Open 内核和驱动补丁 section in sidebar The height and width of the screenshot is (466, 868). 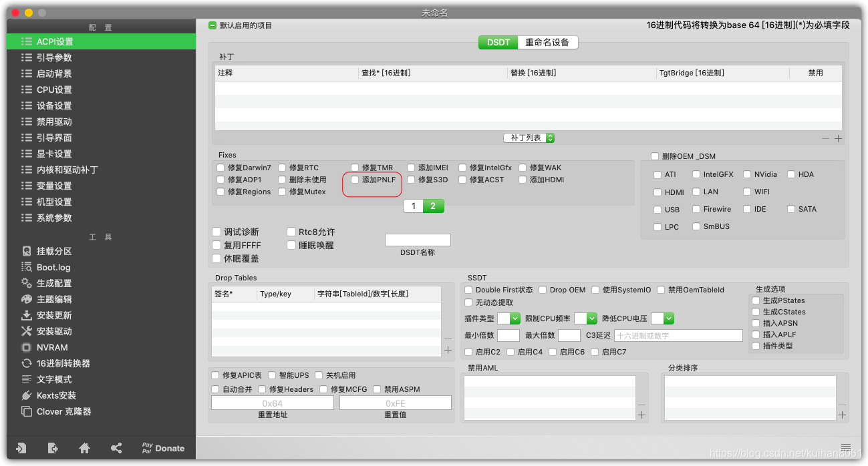tap(101, 170)
